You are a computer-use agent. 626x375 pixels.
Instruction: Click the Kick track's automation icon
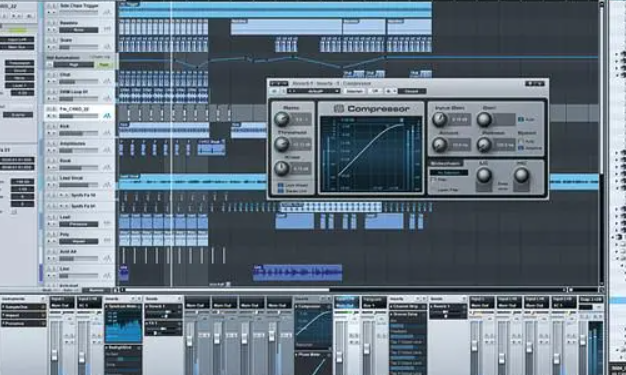pyautogui.click(x=107, y=133)
